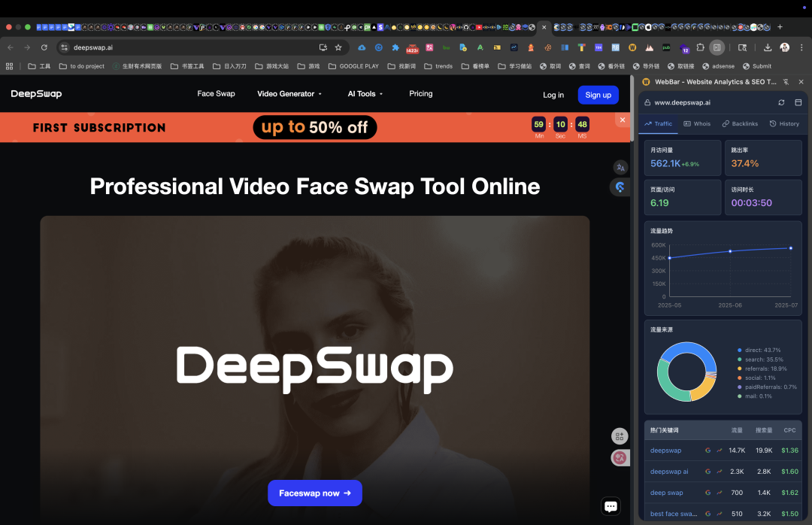This screenshot has height=525, width=812.
Task: Dismiss the first subscription promo banner
Action: pyautogui.click(x=623, y=120)
